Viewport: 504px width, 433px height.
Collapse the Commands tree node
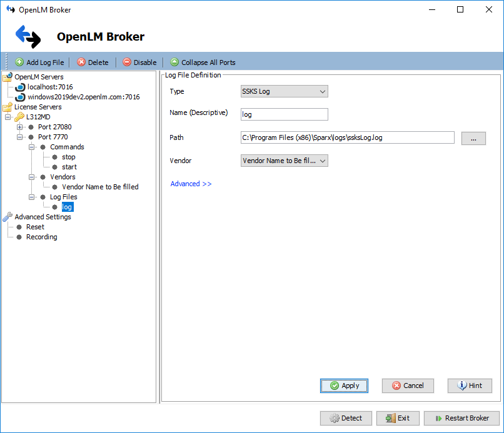coord(31,146)
